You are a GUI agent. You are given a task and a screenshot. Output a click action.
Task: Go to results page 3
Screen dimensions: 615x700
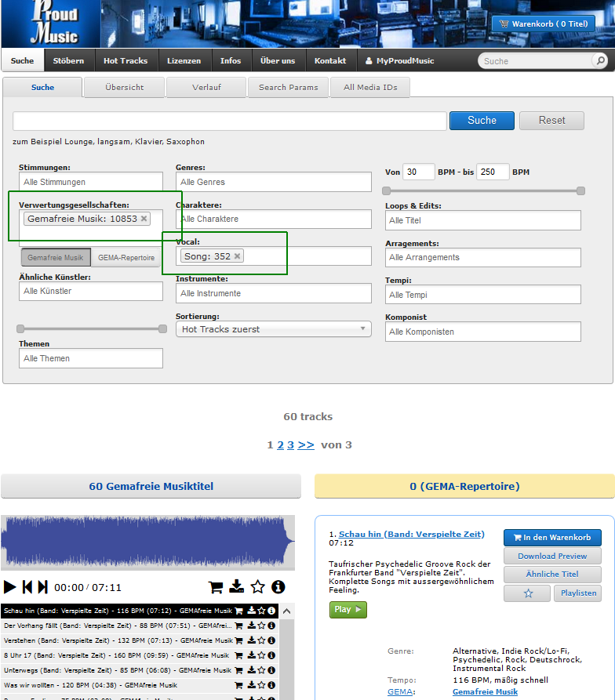click(x=291, y=445)
